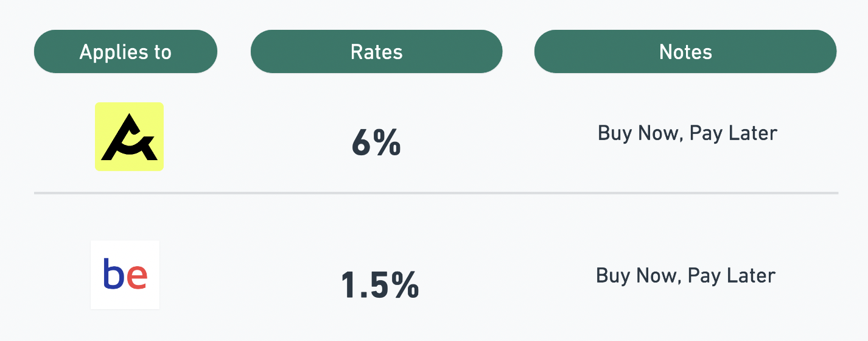
Task: Click the word "Applies" in the first header
Action: [111, 52]
